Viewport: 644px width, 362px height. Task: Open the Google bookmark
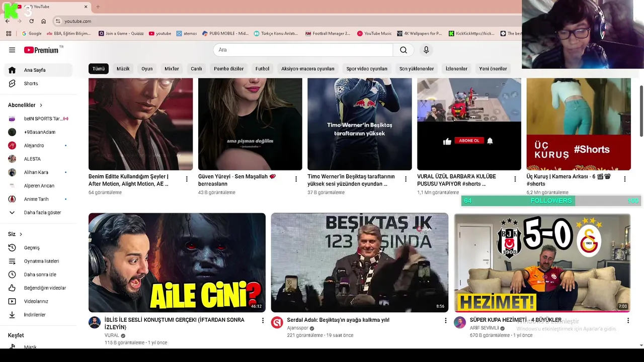(x=32, y=34)
